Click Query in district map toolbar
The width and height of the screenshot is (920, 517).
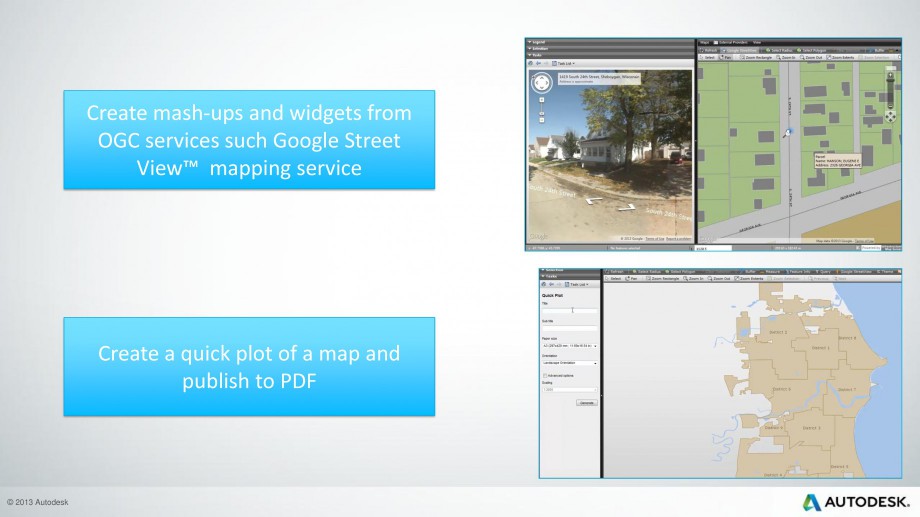point(823,272)
